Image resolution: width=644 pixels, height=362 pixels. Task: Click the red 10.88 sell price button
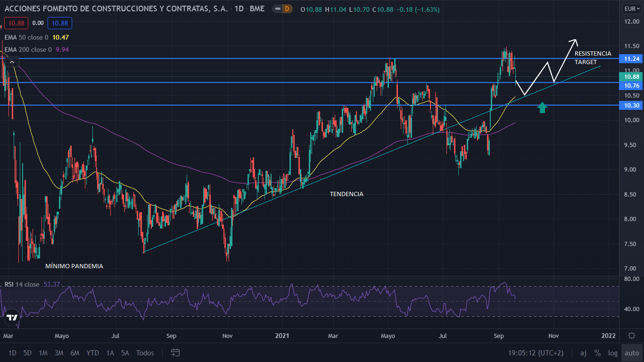point(16,23)
